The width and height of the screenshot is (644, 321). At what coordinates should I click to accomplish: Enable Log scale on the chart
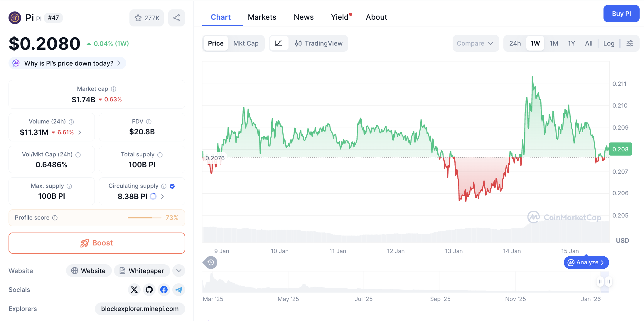tap(609, 43)
